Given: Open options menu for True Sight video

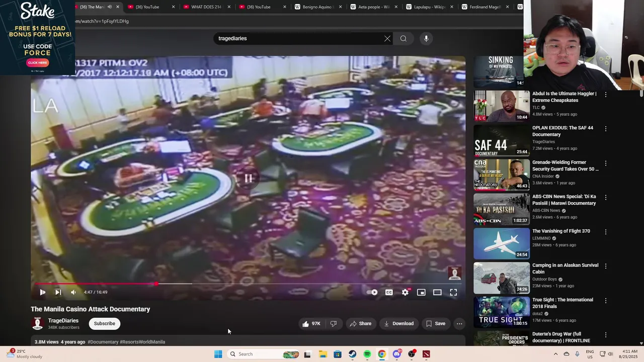Looking at the screenshot, I should pyautogui.click(x=606, y=301).
